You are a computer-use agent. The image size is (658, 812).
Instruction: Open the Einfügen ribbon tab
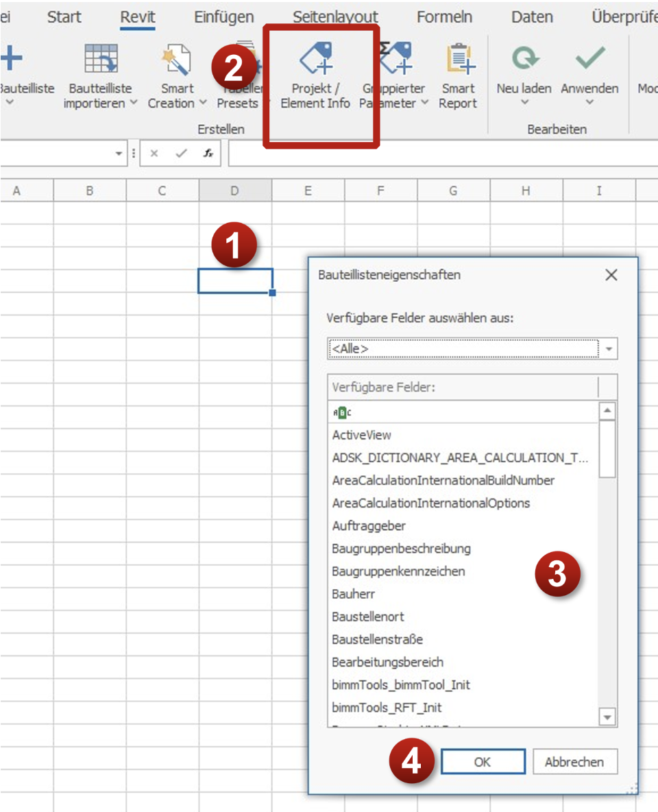click(223, 17)
